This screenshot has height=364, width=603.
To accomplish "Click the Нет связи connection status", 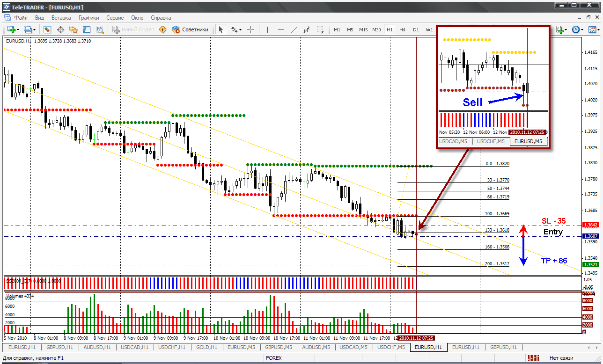I will 561,358.
